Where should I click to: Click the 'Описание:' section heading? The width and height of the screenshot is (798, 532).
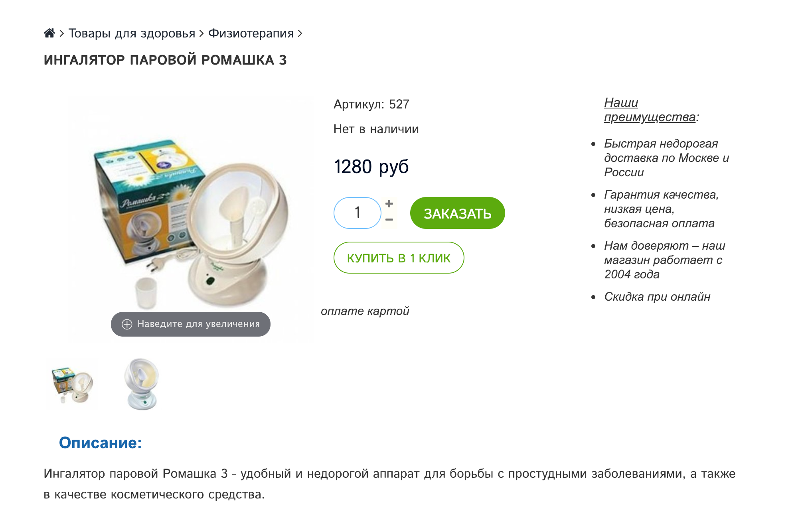coord(101,443)
